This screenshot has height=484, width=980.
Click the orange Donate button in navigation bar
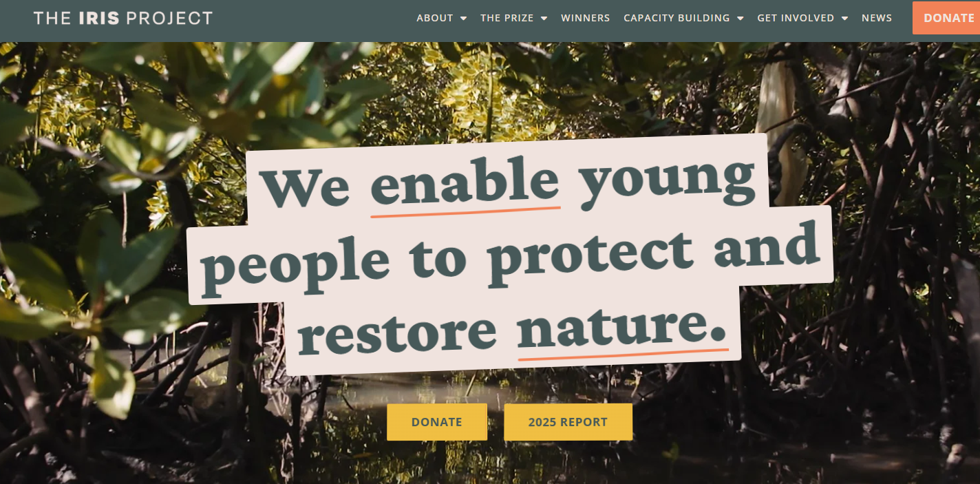point(946,18)
